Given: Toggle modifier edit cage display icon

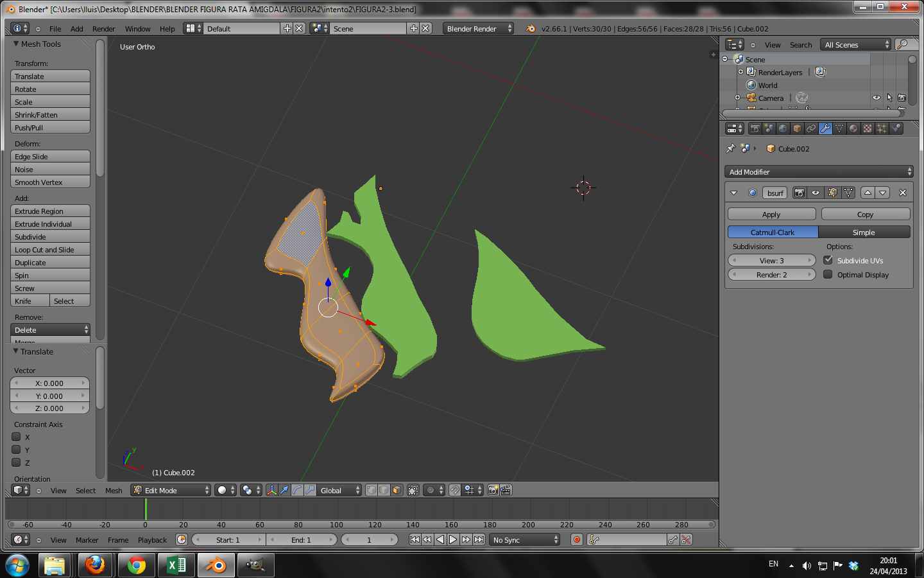Looking at the screenshot, I should coord(848,193).
